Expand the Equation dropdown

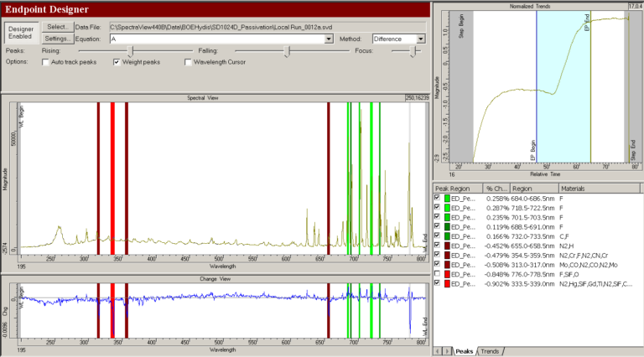(329, 39)
